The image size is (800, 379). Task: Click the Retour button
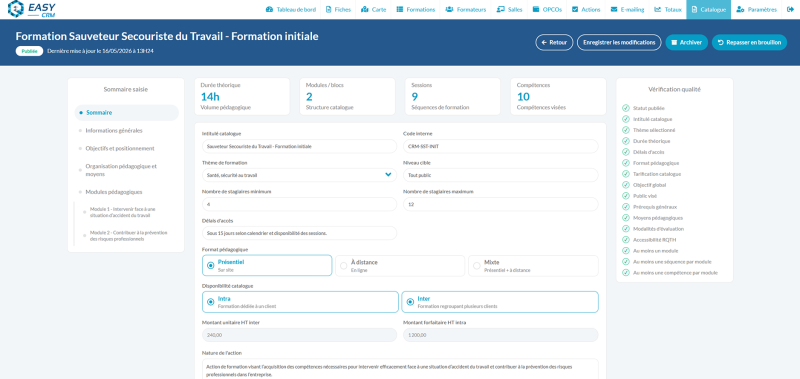[x=554, y=42]
